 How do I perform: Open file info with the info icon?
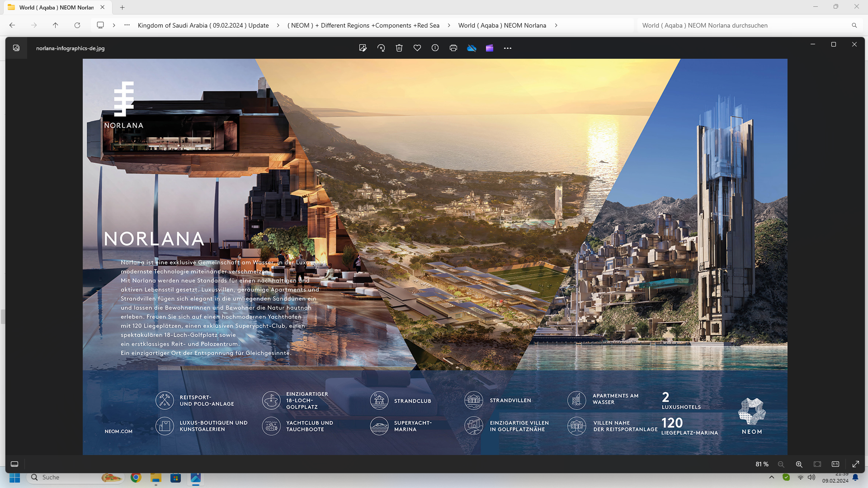[x=435, y=48]
